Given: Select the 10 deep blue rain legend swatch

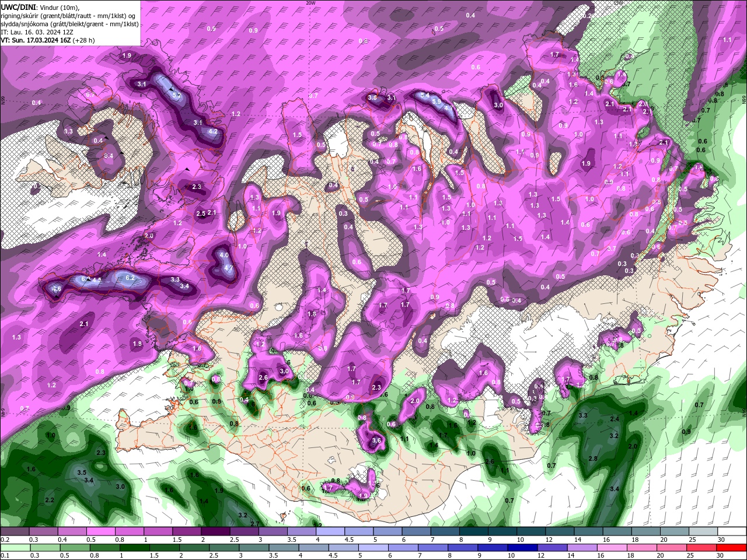Looking at the screenshot, I should coord(522,548).
